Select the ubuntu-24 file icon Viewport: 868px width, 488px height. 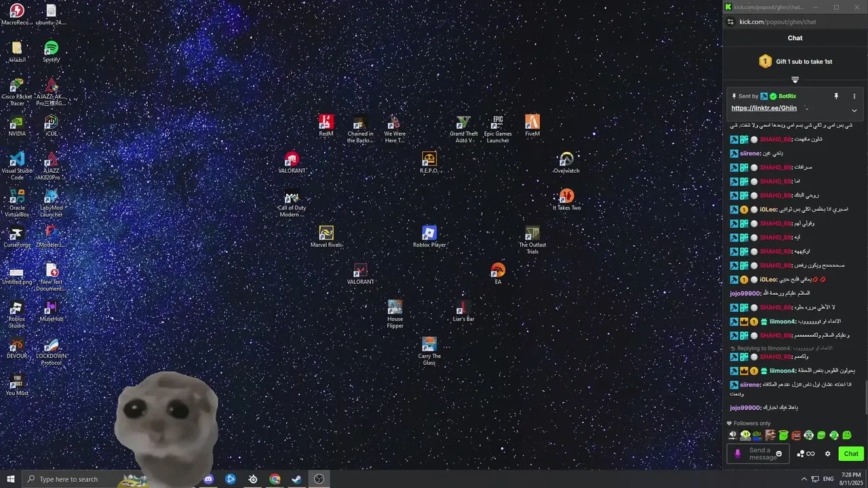coord(52,14)
